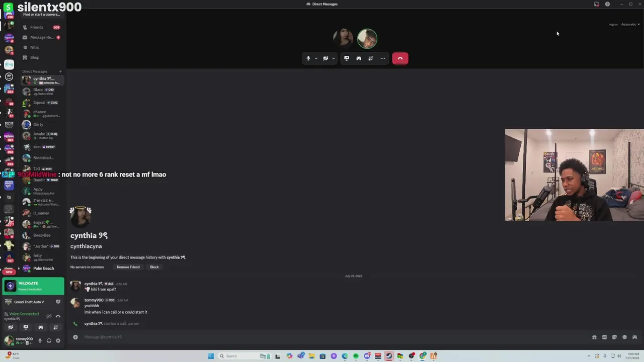
Task: Share your screen from the call controls
Action: pos(347,58)
